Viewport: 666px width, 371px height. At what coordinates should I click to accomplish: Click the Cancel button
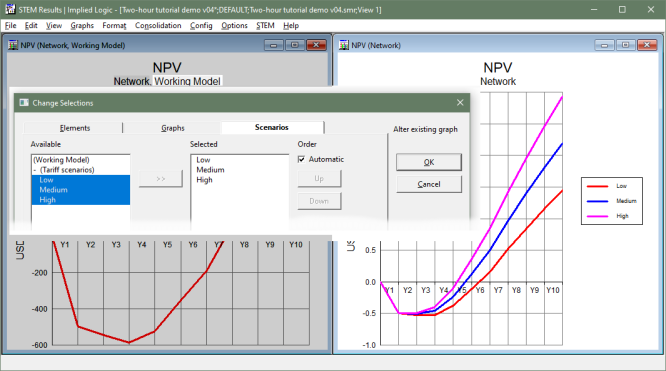pyautogui.click(x=429, y=184)
